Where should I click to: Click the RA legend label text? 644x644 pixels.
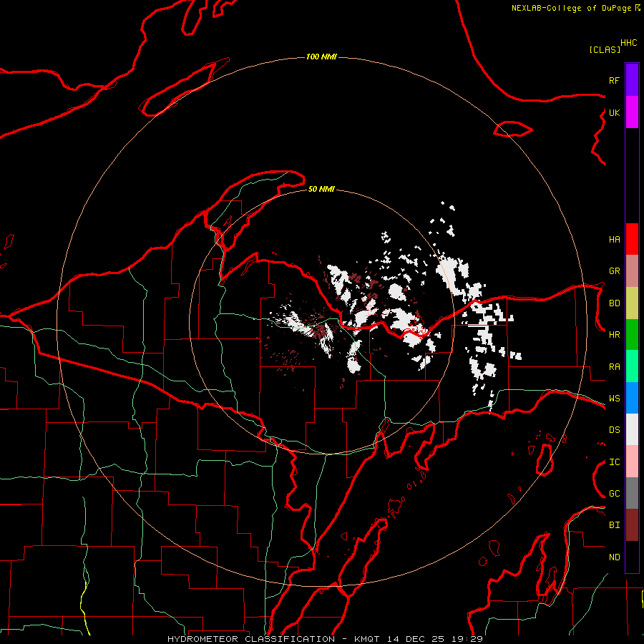tap(614, 366)
